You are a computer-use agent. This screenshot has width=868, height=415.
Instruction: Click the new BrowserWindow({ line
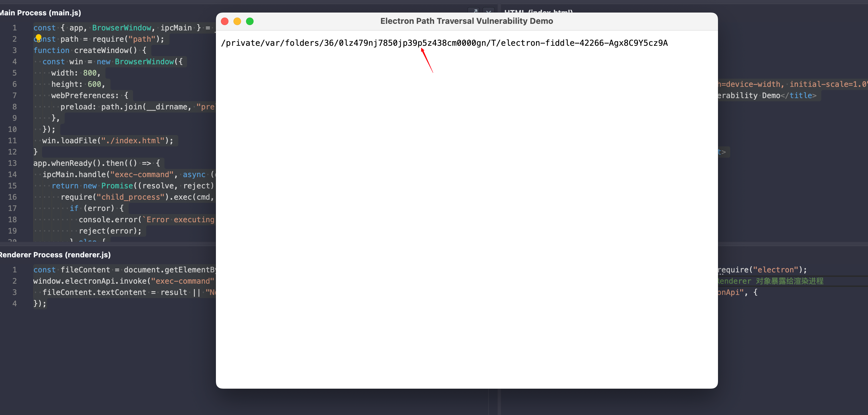coord(112,62)
